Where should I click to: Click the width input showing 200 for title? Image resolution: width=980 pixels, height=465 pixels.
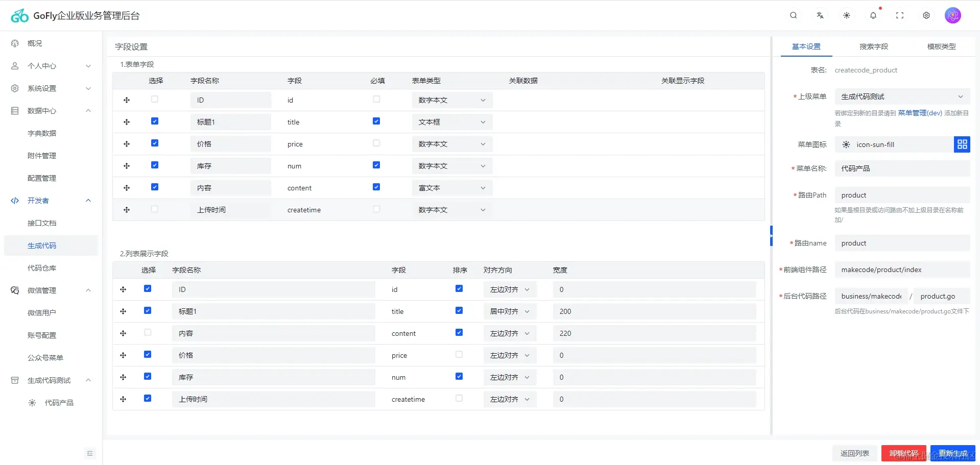point(654,311)
